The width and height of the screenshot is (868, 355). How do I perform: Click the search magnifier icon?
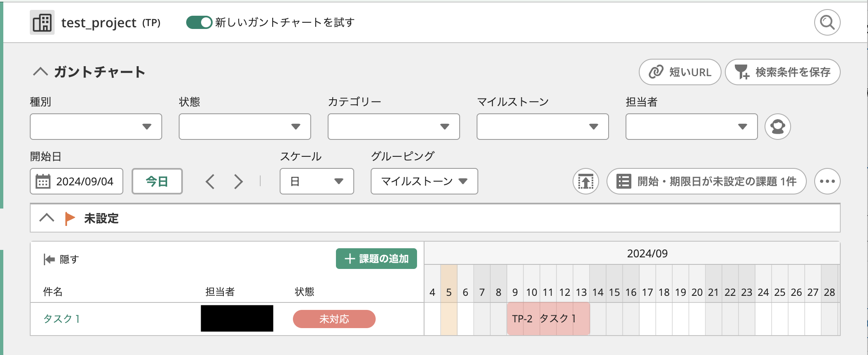point(827,22)
